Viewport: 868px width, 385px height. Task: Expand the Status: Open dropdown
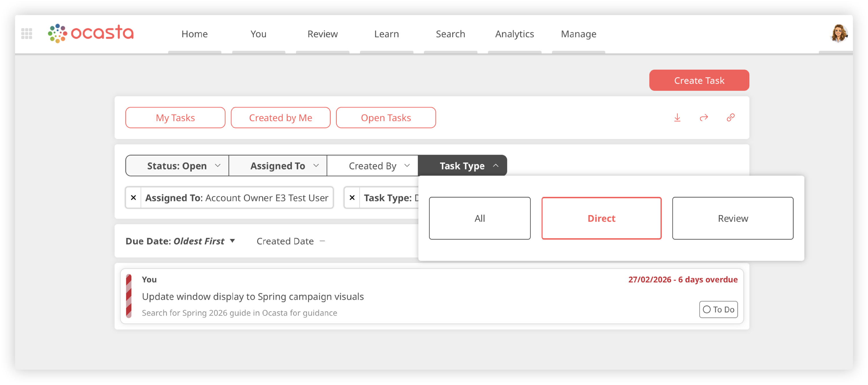click(x=177, y=166)
